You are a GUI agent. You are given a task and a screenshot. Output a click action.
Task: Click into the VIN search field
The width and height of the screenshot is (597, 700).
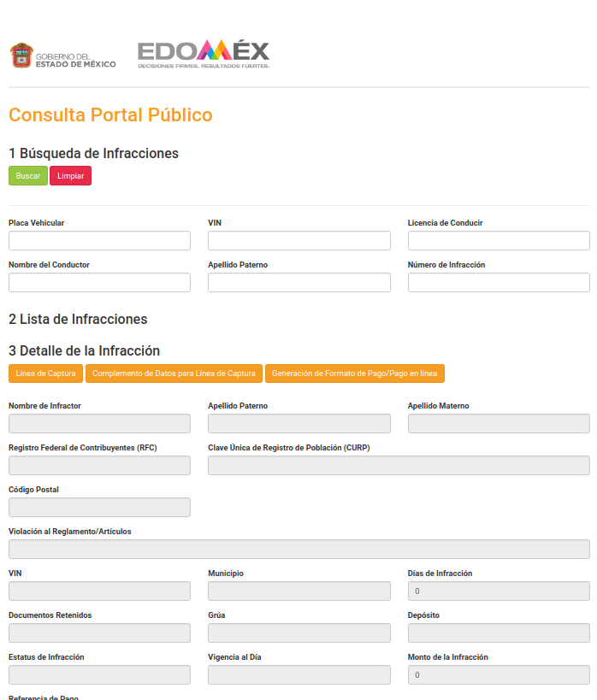298,241
